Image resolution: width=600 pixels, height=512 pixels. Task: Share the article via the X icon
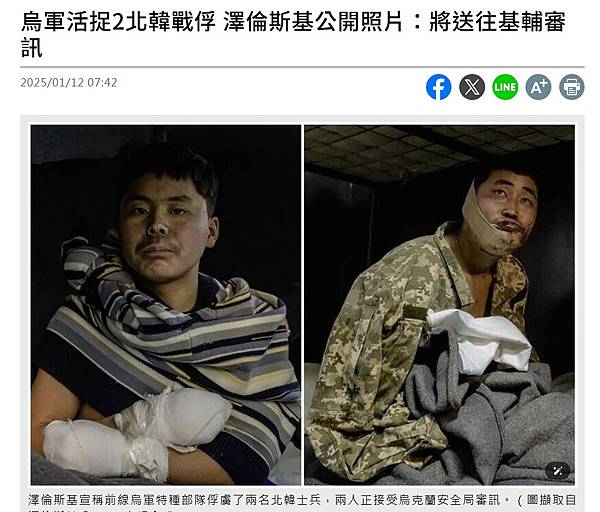(472, 87)
